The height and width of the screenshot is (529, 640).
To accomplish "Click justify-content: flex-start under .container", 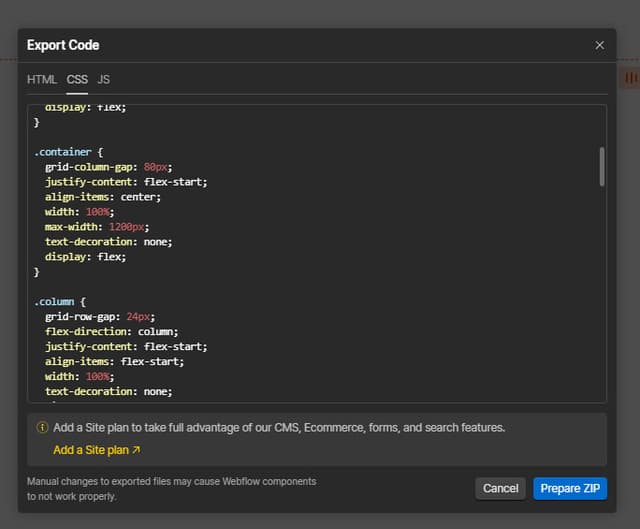I will (126, 182).
